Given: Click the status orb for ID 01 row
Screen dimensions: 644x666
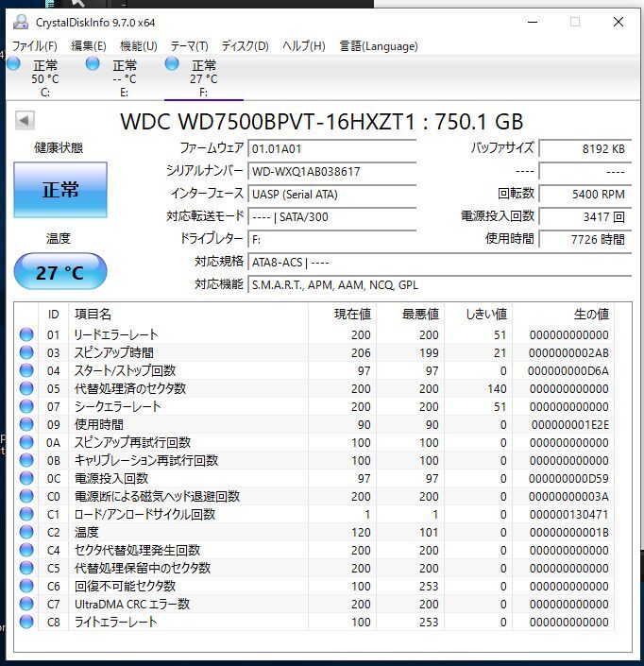Looking at the screenshot, I should (26, 334).
